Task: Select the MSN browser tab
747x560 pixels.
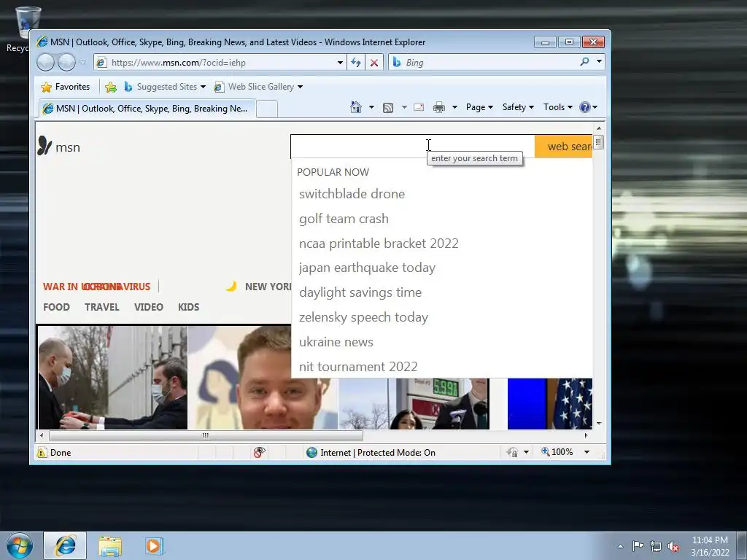Action: [147, 109]
